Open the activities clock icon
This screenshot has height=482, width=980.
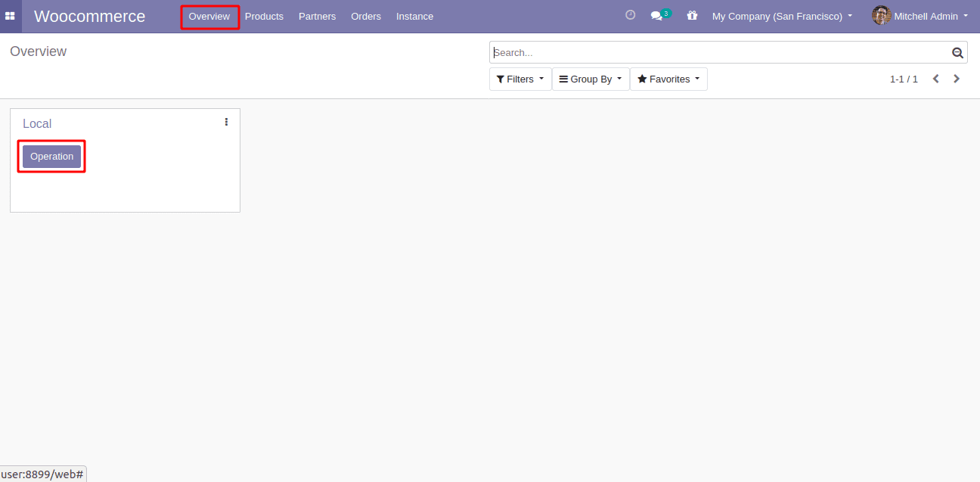tap(631, 15)
